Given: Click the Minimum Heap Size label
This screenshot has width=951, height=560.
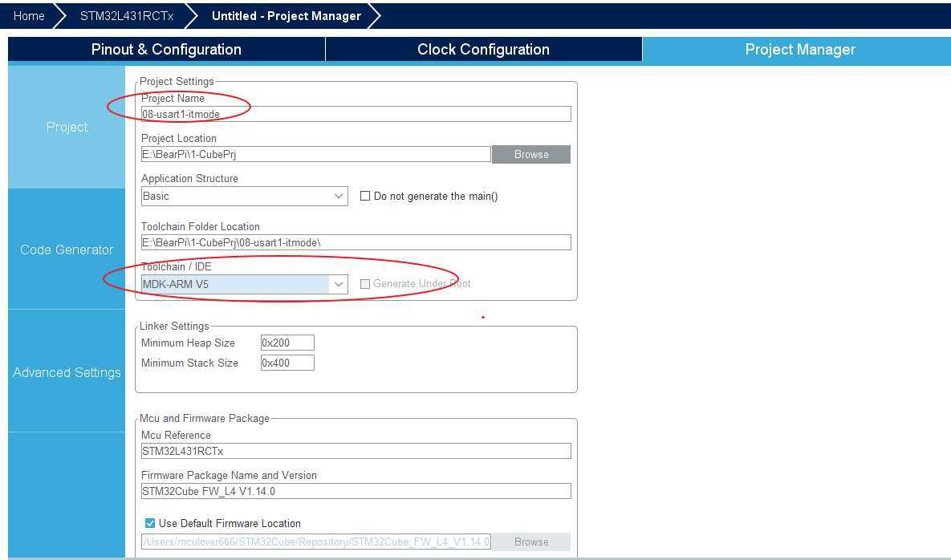Looking at the screenshot, I should [188, 343].
